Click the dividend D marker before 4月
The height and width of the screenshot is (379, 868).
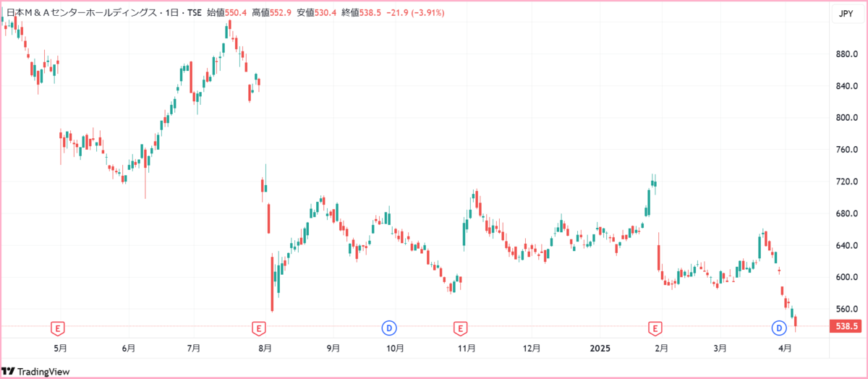[x=780, y=328]
